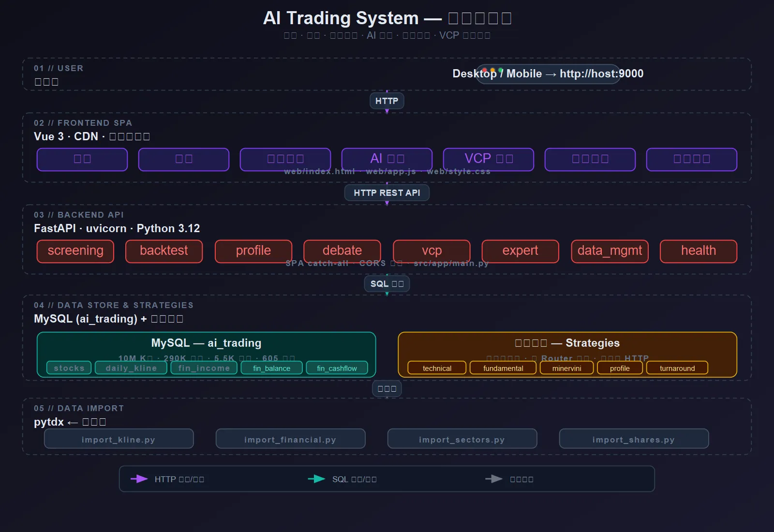This screenshot has height=532, width=774.
Task: Select the fin_balance table chip
Action: coord(271,368)
